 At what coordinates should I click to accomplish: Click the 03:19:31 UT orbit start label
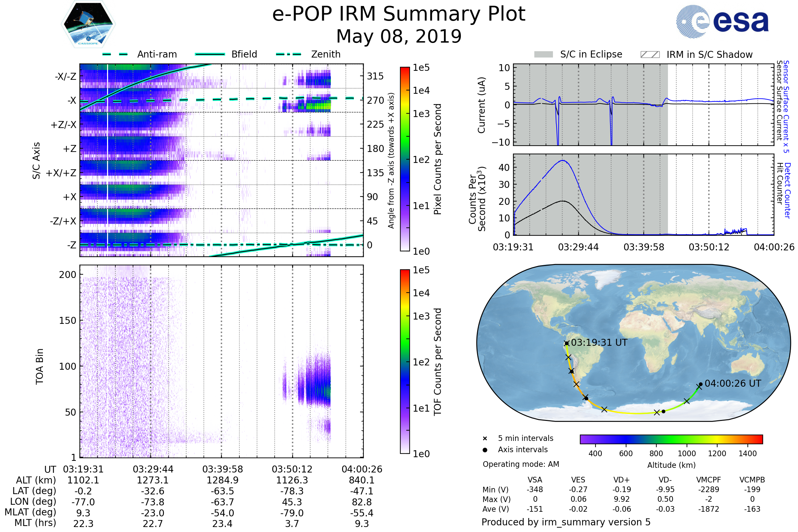tap(599, 343)
